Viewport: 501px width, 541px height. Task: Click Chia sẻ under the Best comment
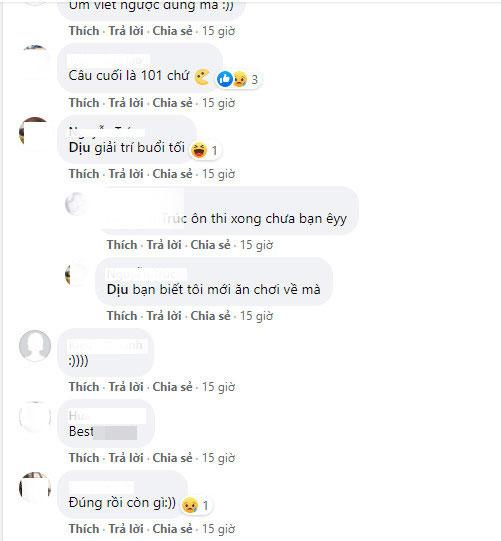[x=172, y=458]
